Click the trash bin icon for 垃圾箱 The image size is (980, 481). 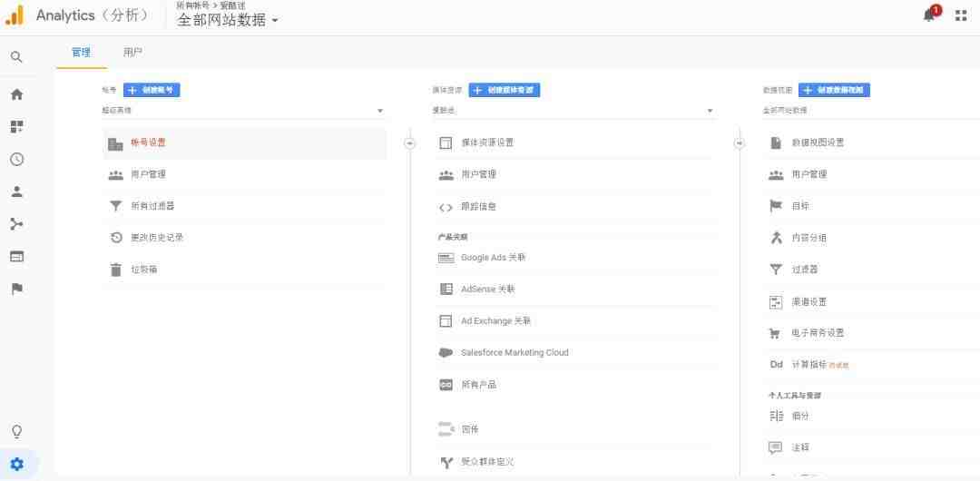click(x=115, y=270)
